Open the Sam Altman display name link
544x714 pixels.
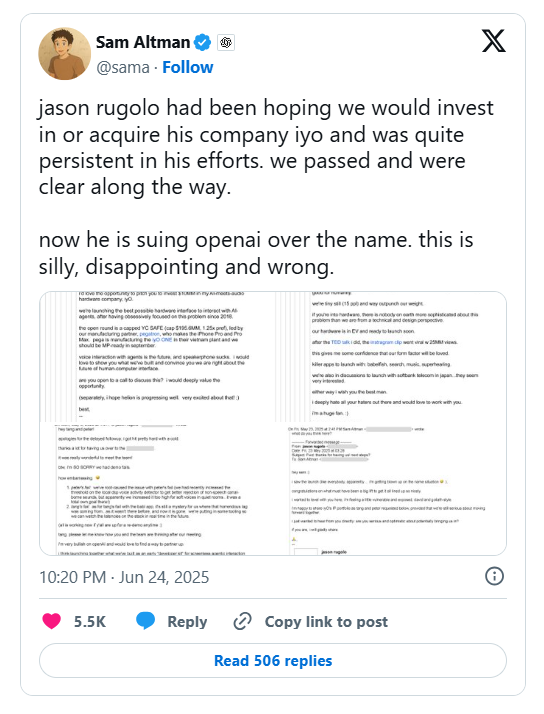pyautogui.click(x=142, y=42)
